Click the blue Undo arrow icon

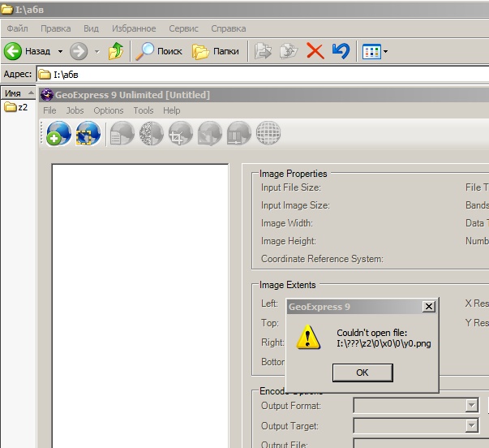[x=341, y=51]
